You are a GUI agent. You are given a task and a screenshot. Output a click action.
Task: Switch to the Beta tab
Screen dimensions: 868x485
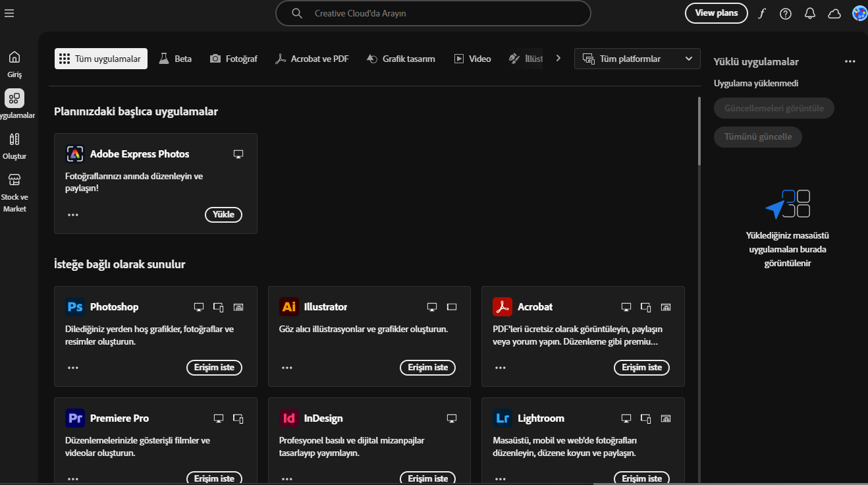coord(175,59)
